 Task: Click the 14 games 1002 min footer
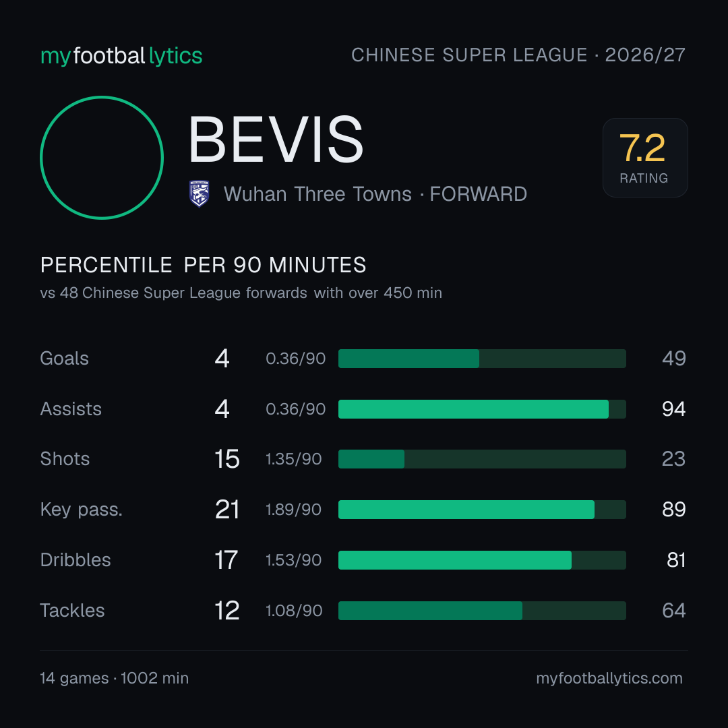(x=114, y=678)
